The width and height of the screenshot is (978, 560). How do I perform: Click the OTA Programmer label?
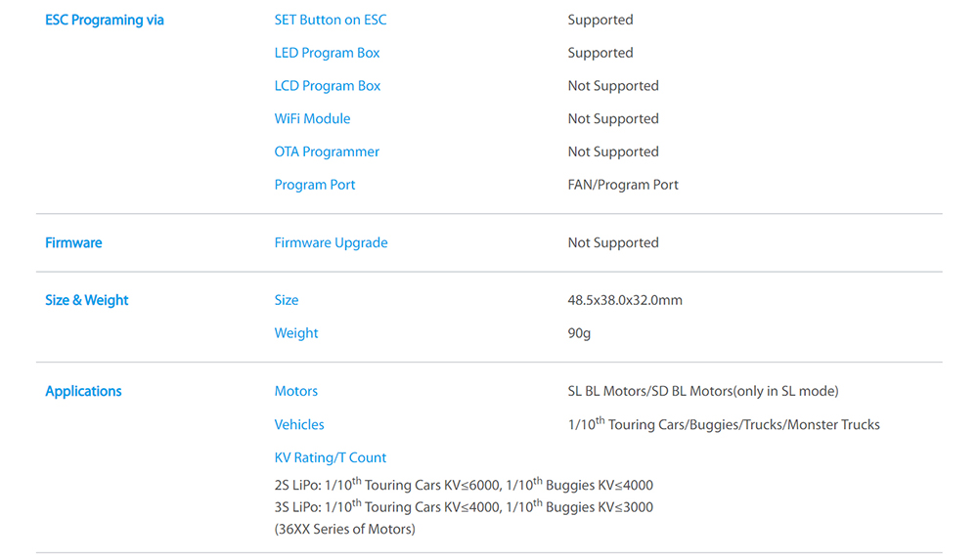click(327, 151)
